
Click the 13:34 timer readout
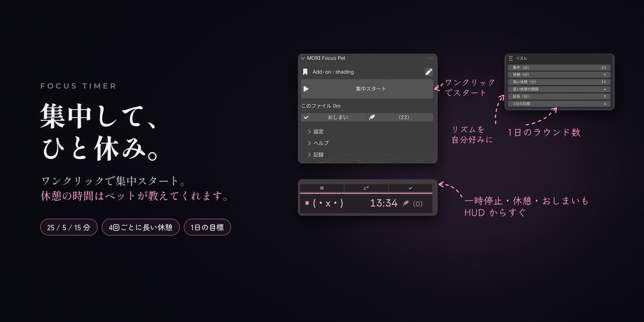[x=384, y=203]
